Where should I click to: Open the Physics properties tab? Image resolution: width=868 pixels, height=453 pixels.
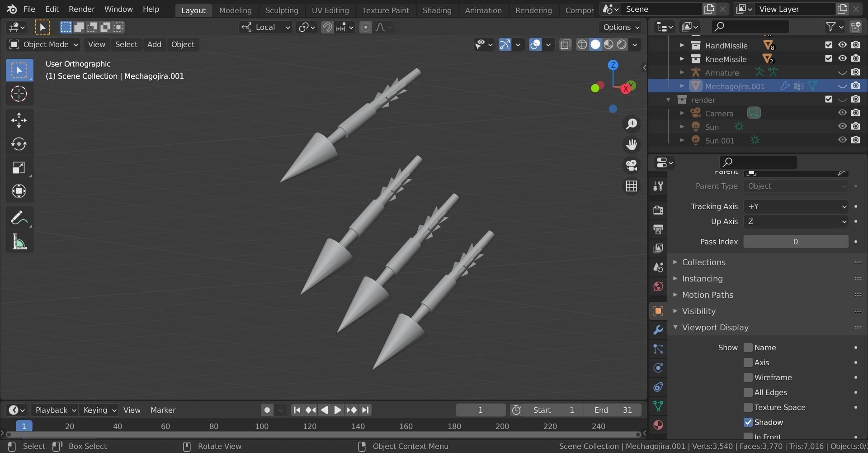[x=658, y=368]
